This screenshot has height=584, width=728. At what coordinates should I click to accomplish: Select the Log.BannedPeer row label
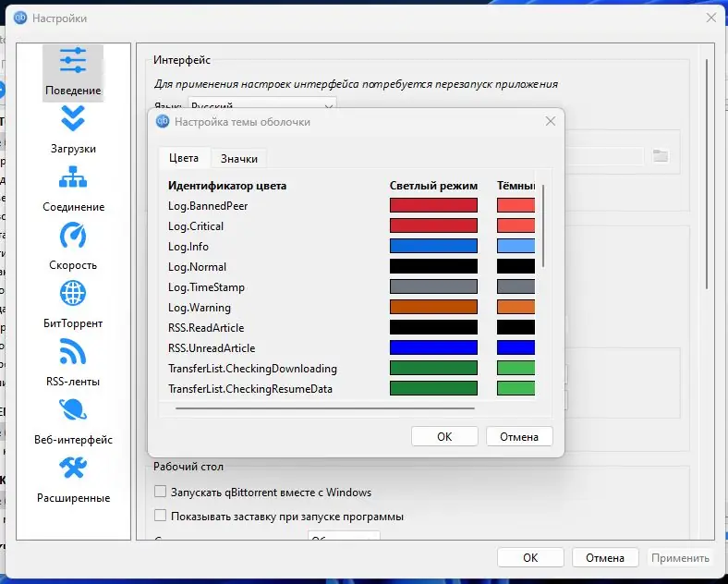208,206
